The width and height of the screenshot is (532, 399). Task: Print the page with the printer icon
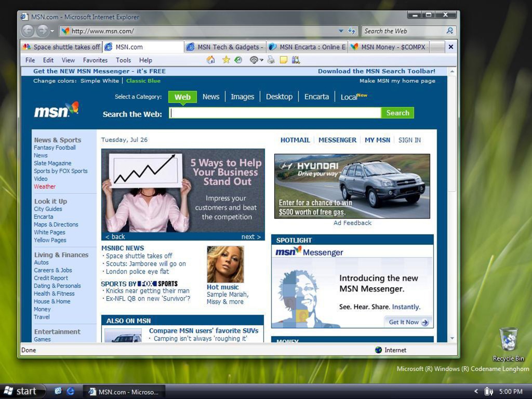pos(271,60)
